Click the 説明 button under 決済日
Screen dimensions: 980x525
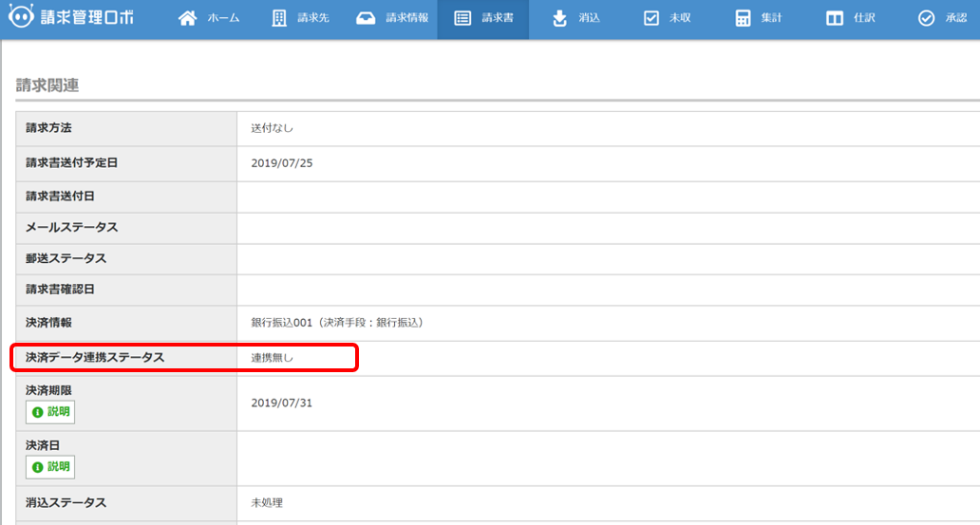click(50, 467)
